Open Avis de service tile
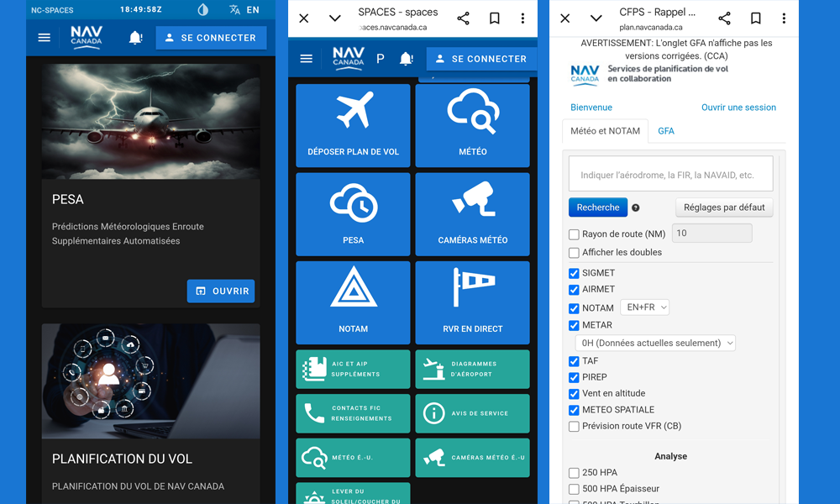The width and height of the screenshot is (840, 504). (x=472, y=413)
